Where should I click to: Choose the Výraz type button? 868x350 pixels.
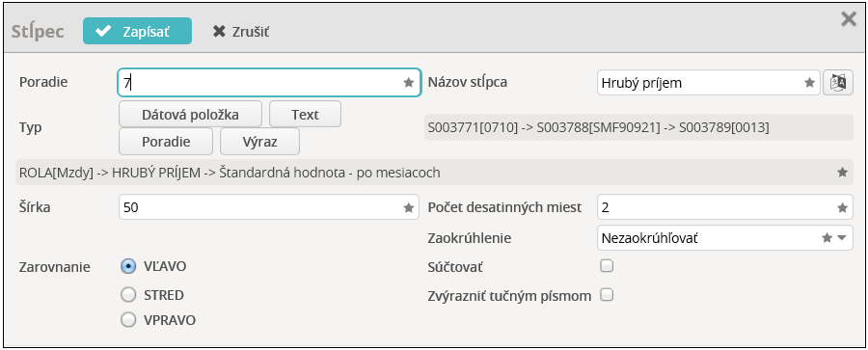[259, 141]
